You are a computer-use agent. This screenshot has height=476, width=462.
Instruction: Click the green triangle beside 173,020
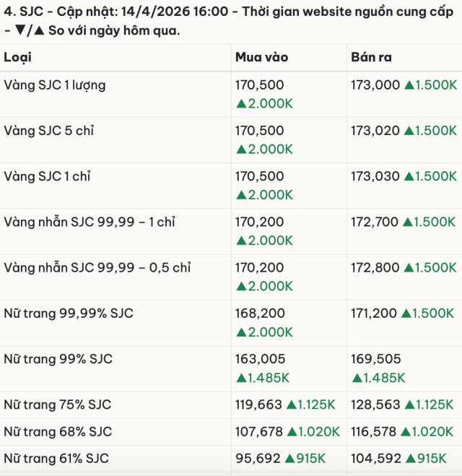409,131
